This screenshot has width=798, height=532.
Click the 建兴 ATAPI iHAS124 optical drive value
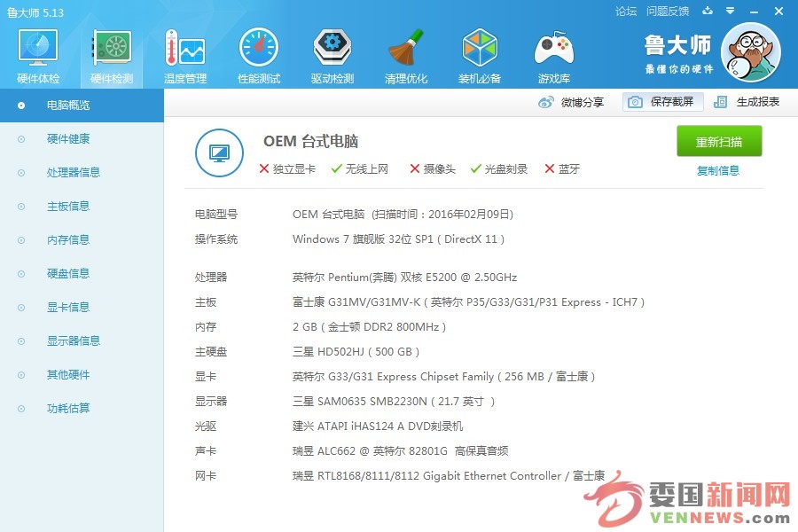click(x=378, y=426)
